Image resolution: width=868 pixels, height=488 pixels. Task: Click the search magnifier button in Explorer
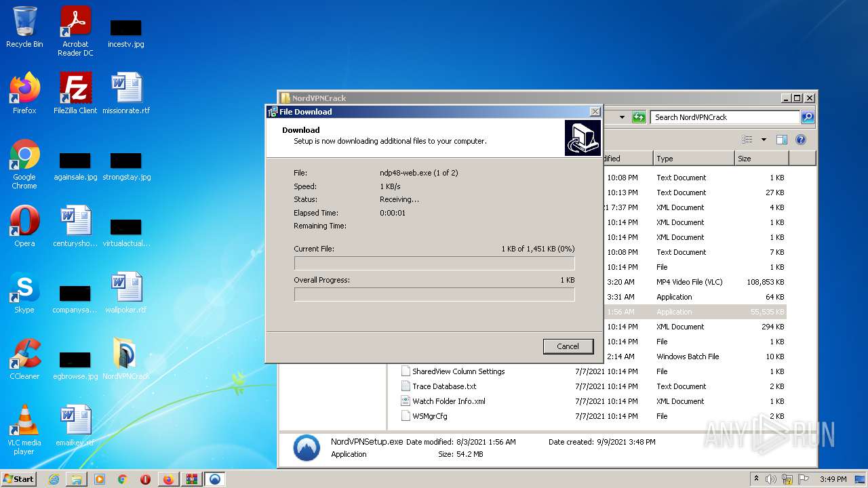(807, 117)
